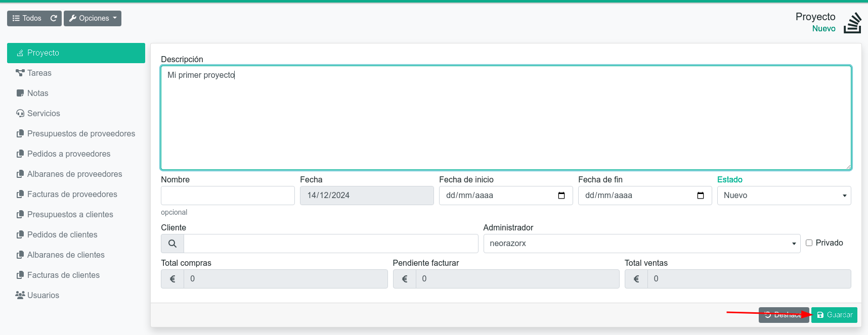The height and width of the screenshot is (335, 868).
Task: Click the Facturas de proveedores copy icon
Action: [20, 194]
